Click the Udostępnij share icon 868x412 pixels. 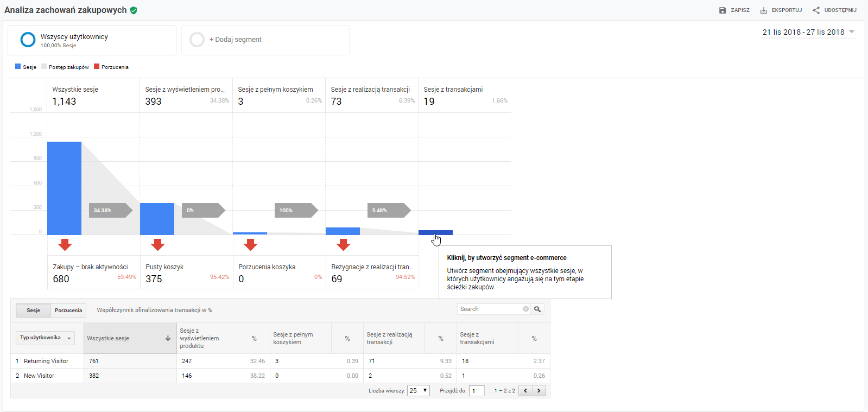816,10
